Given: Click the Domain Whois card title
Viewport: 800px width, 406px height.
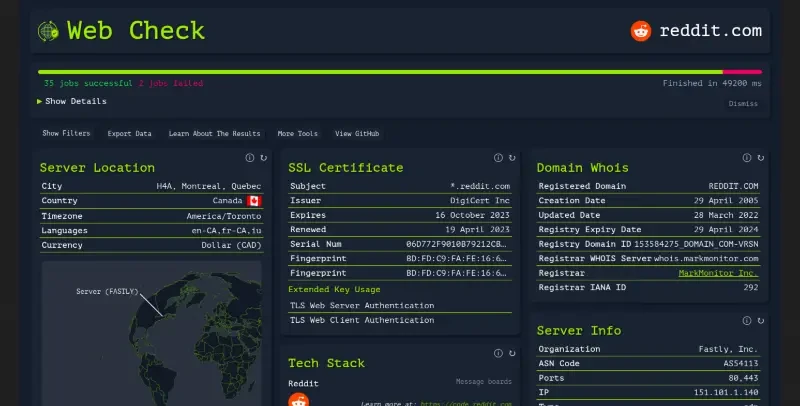Looking at the screenshot, I should pyautogui.click(x=582, y=168).
